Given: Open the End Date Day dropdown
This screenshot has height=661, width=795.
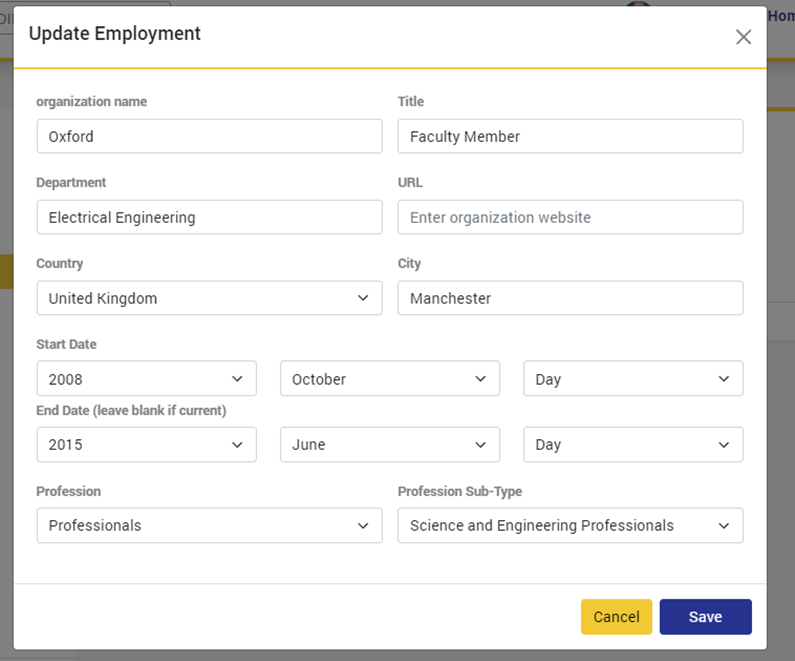Looking at the screenshot, I should (633, 445).
